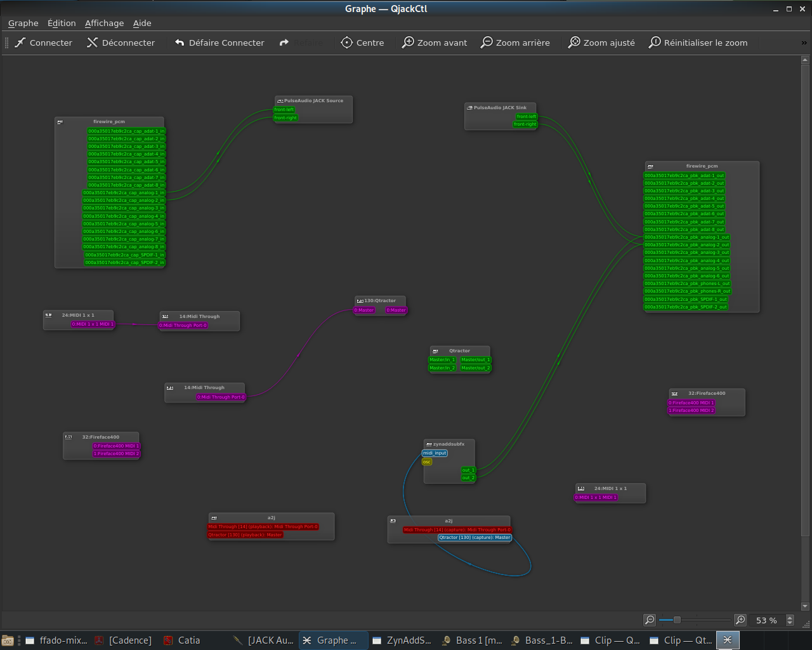812x650 pixels.
Task: Click the zoom level slider handle
Action: 677,620
